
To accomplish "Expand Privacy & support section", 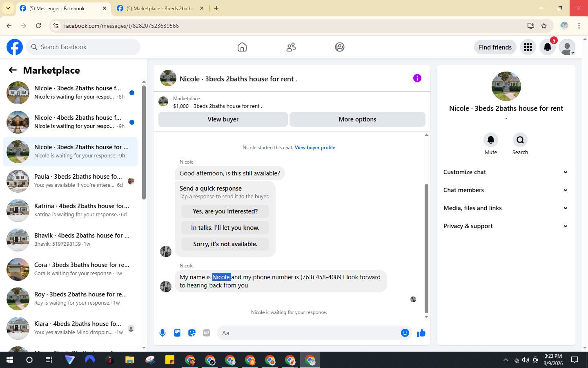I will 506,226.
